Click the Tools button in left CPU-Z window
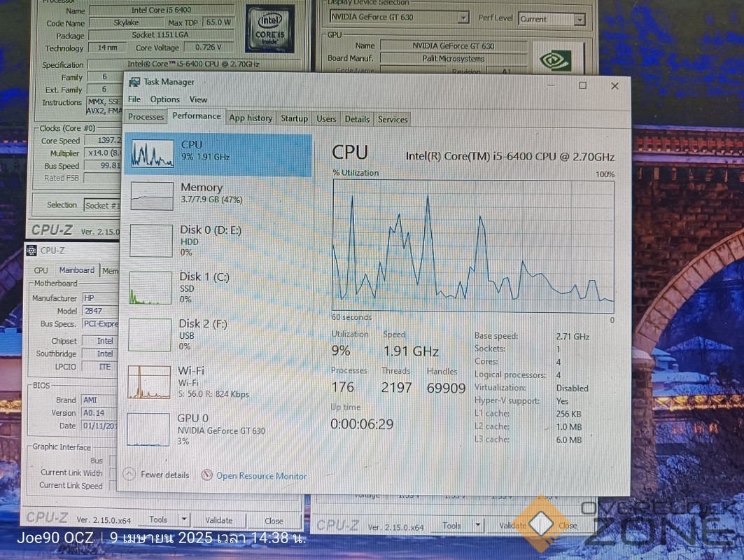The height and width of the screenshot is (560, 744). (x=158, y=519)
